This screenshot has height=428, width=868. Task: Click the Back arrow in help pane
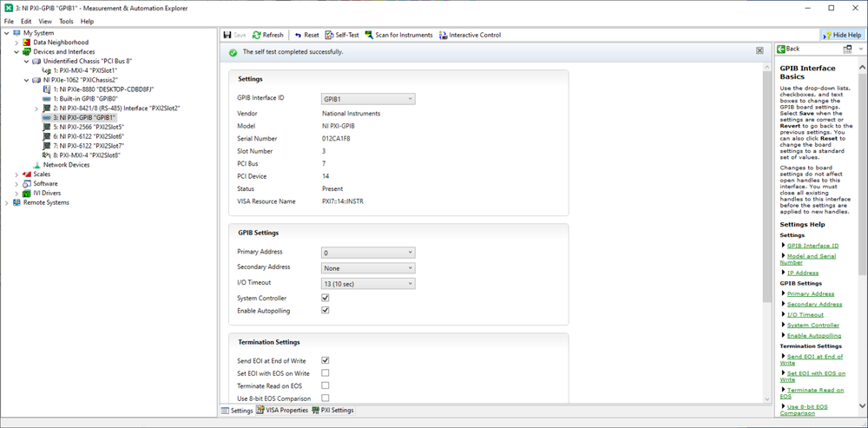tap(789, 49)
